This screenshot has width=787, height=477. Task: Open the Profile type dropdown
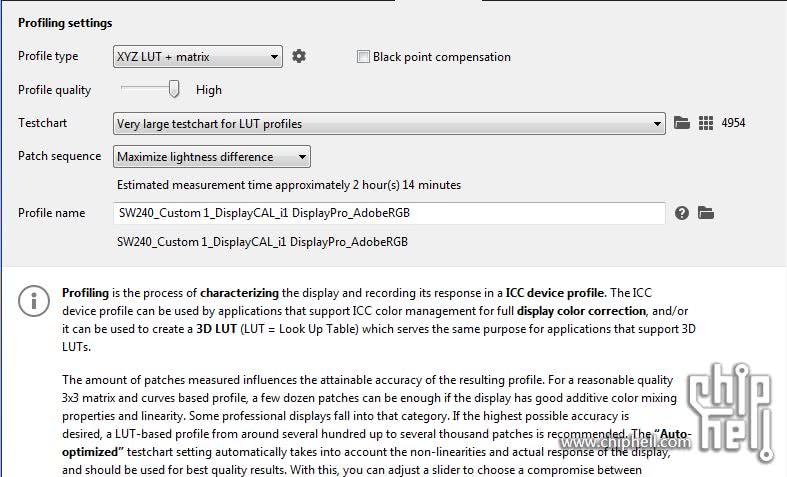tap(198, 57)
